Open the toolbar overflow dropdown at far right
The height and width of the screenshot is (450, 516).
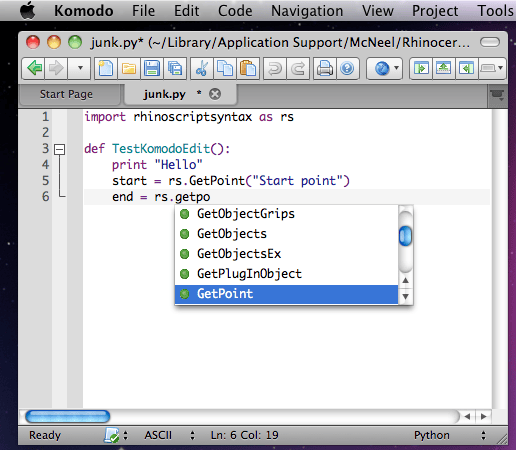tap(492, 68)
